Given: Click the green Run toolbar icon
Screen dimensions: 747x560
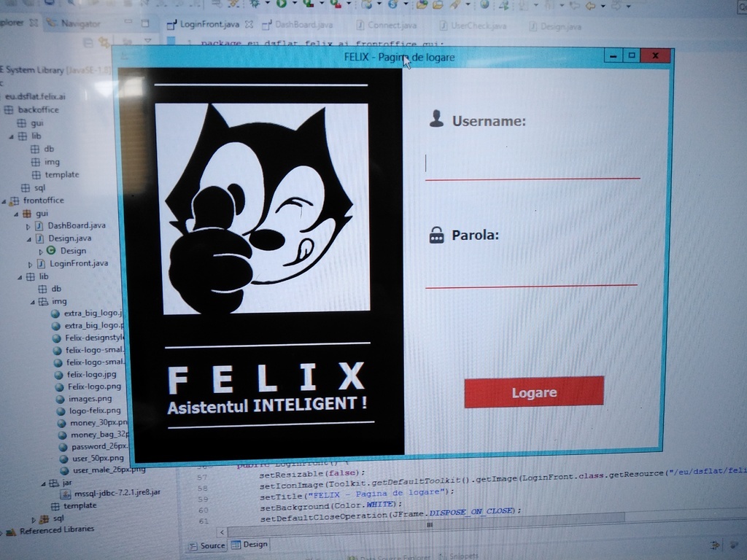Looking at the screenshot, I should coord(282,4).
